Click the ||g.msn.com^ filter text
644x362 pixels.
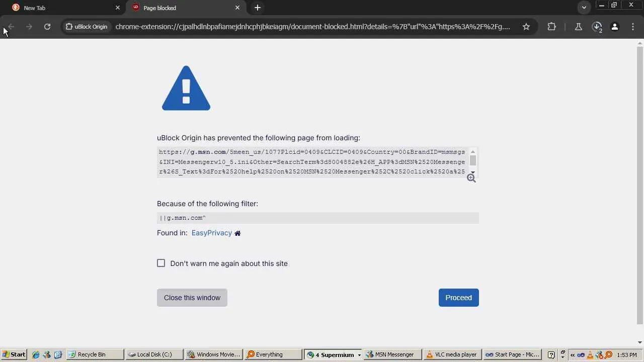pyautogui.click(x=183, y=218)
